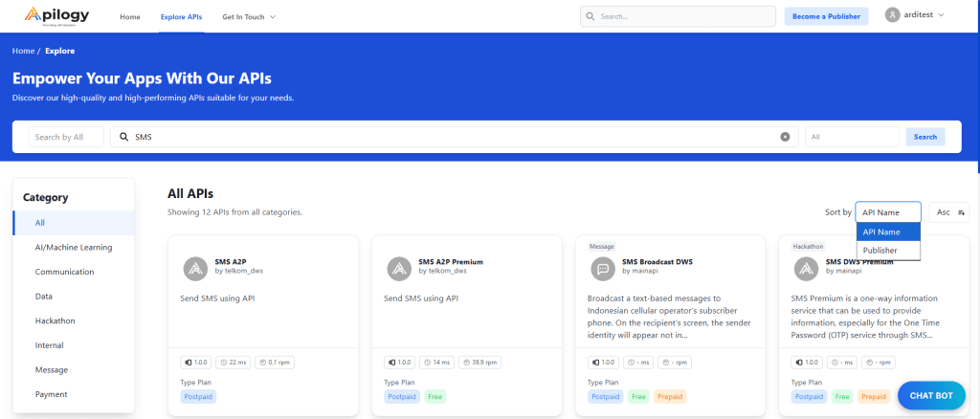Clear the SMS search text with the X icon
980x419 pixels.
(x=785, y=137)
